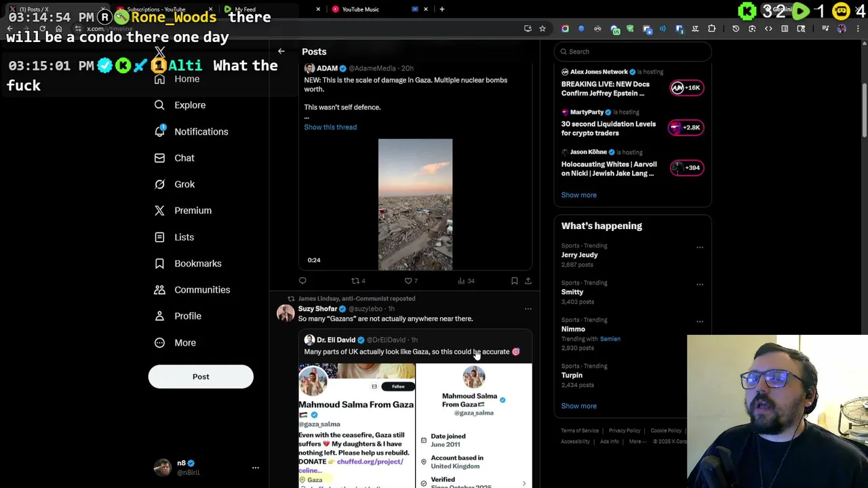Open the browser media controls icon
The width and height of the screenshot is (868, 488).
(x=825, y=28)
